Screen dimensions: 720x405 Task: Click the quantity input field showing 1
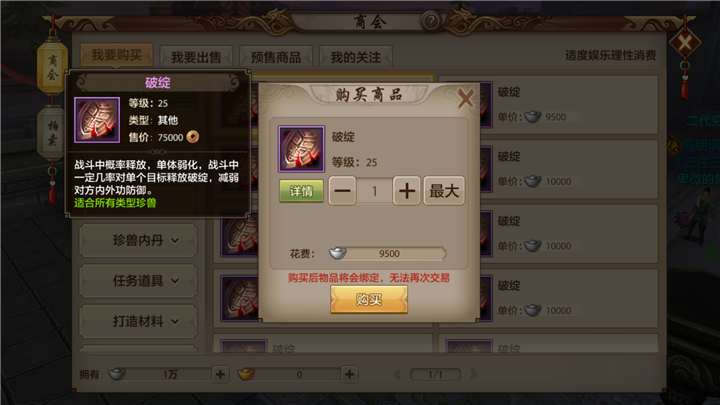click(x=375, y=191)
